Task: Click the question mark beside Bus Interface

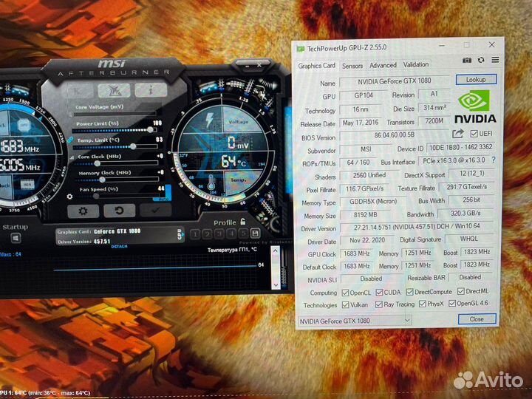Action: 494,160
